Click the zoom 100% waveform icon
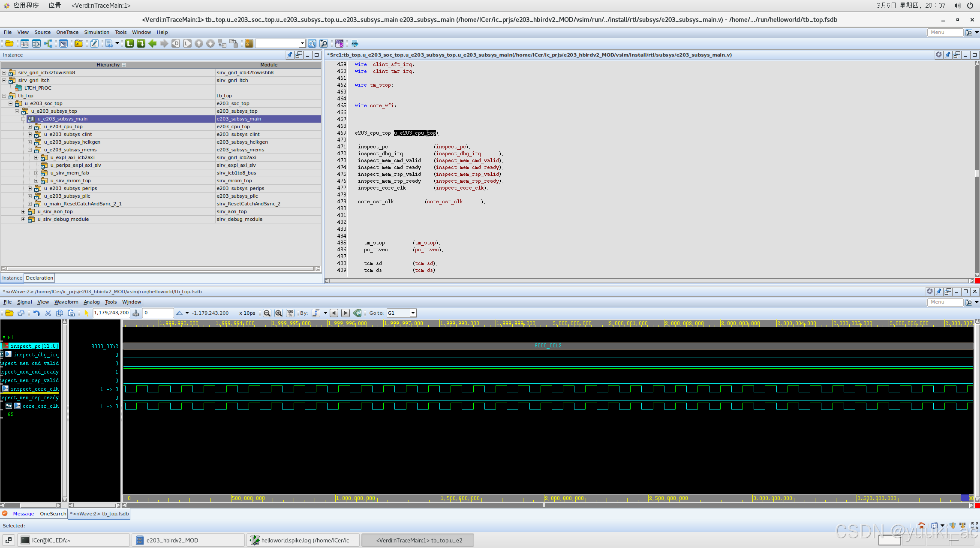 (290, 313)
